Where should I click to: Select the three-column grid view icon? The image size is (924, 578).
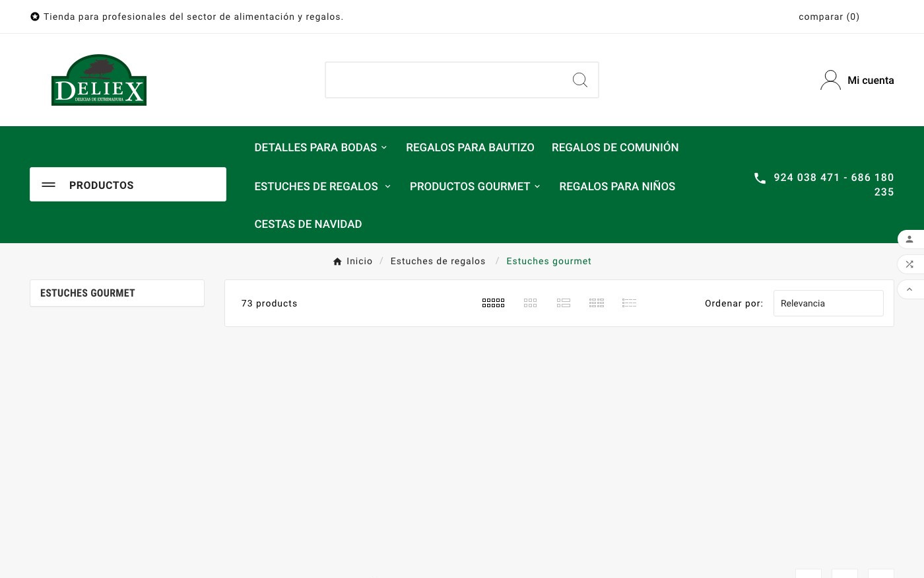(530, 303)
